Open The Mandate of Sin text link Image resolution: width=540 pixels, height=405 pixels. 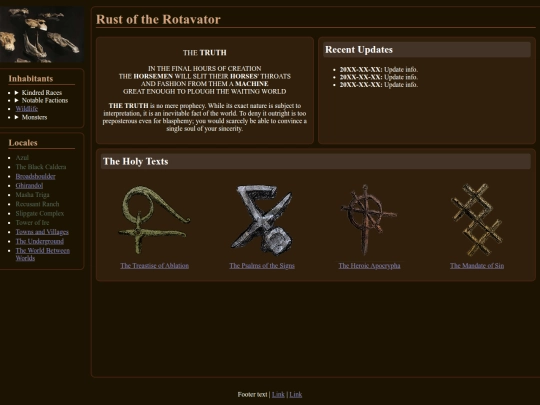point(477,266)
